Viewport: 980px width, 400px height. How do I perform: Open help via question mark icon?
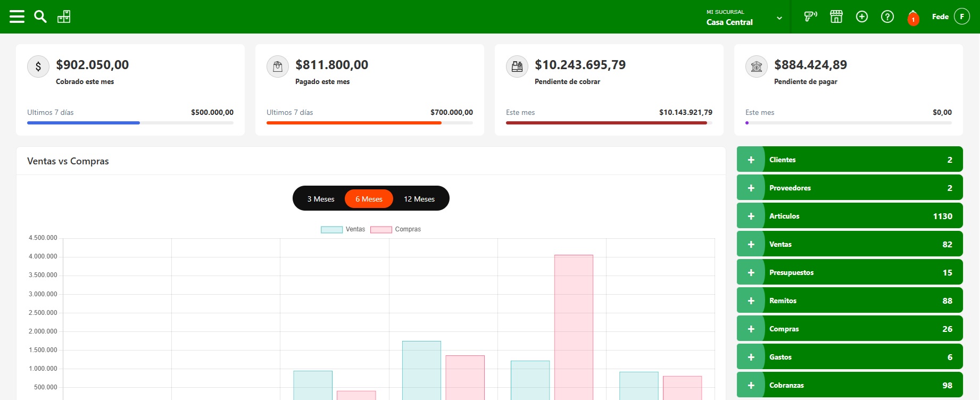point(887,16)
